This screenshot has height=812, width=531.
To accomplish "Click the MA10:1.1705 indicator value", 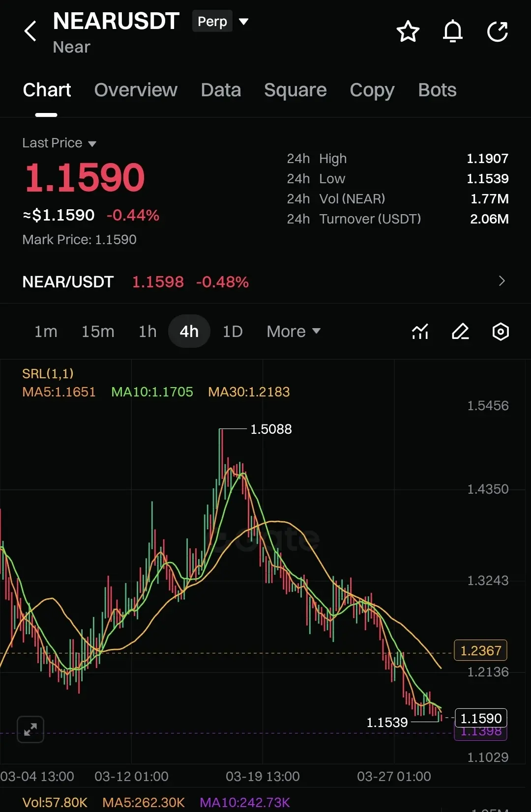I will coord(152,392).
